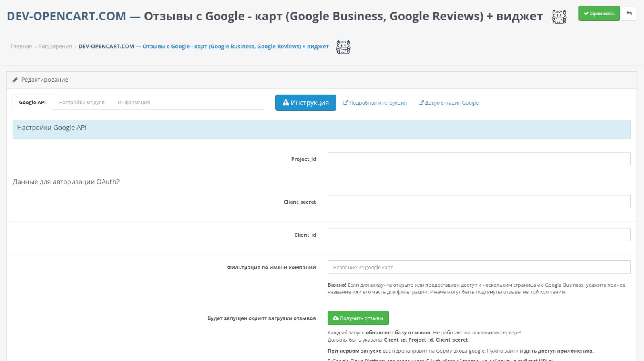
Task: Click the blue Инструкция button
Action: tap(305, 103)
